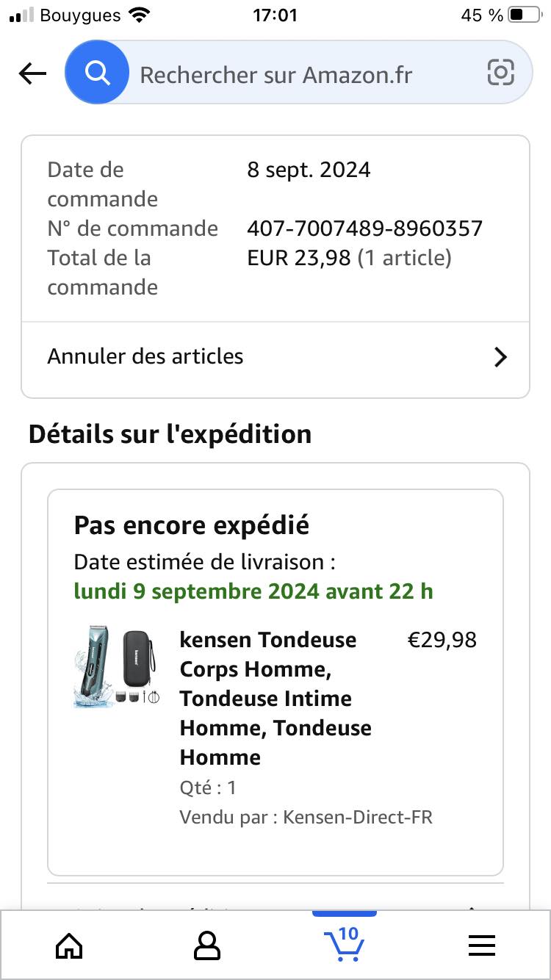Tap the EUR 23,98 order total
This screenshot has height=980, width=551.
pos(299,258)
